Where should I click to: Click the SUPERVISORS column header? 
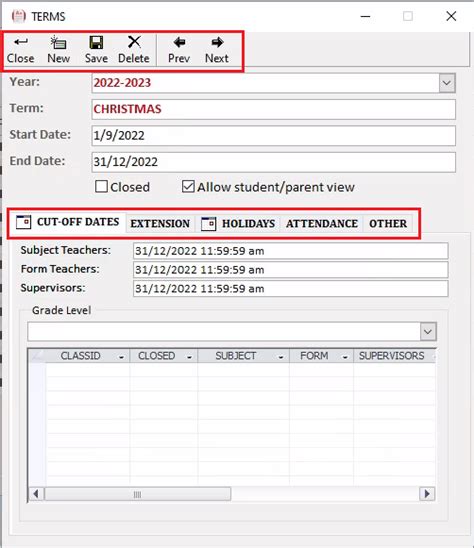tap(394, 356)
